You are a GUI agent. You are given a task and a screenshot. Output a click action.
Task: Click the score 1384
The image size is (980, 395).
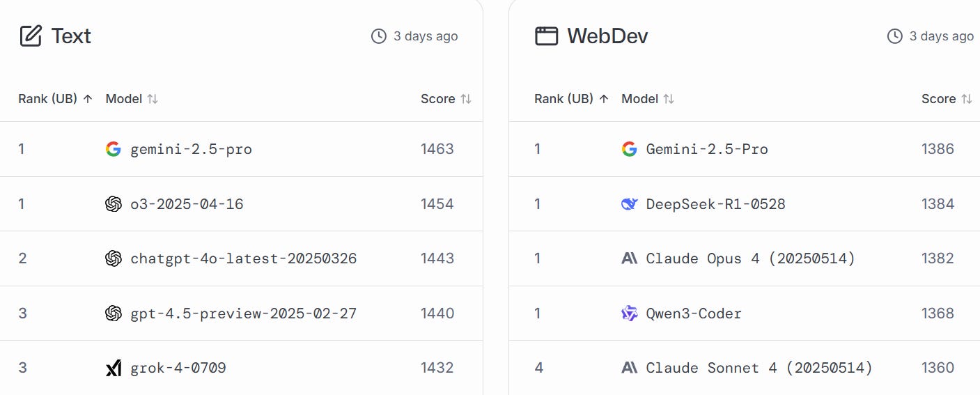click(938, 204)
